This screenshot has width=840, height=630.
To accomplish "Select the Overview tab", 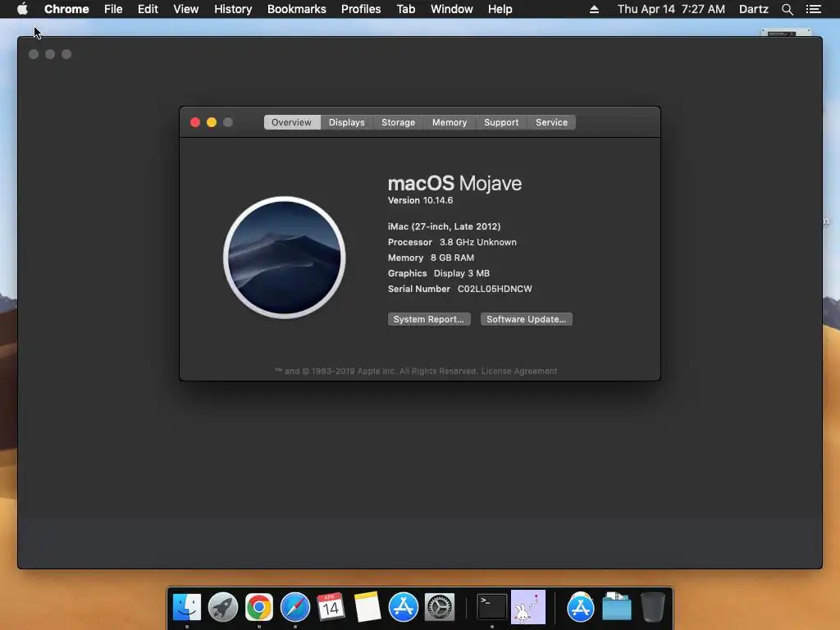I will tap(291, 122).
